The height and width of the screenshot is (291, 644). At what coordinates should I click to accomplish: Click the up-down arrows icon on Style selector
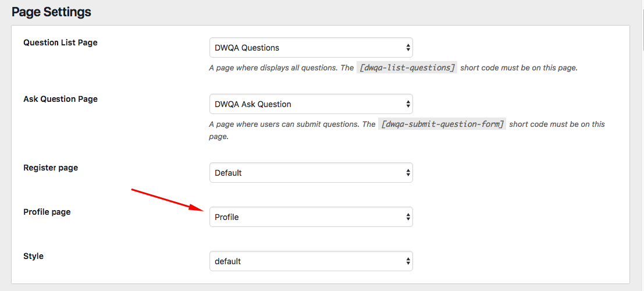tap(408, 261)
